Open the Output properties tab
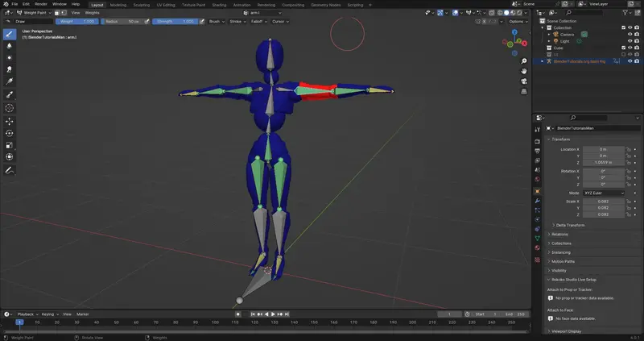Screen dimensions: 644x341 click(x=537, y=151)
